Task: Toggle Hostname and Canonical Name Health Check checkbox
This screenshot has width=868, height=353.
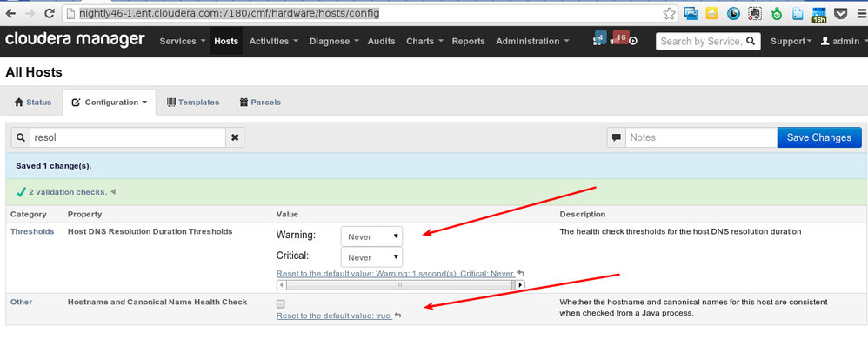Action: 281,303
